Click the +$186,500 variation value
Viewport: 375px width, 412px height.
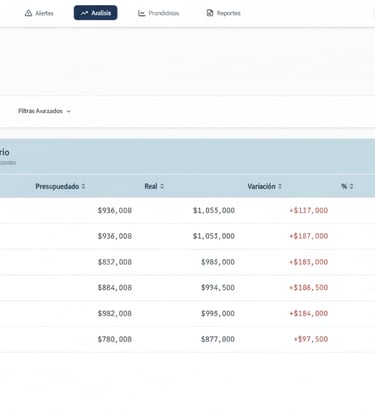click(x=309, y=287)
